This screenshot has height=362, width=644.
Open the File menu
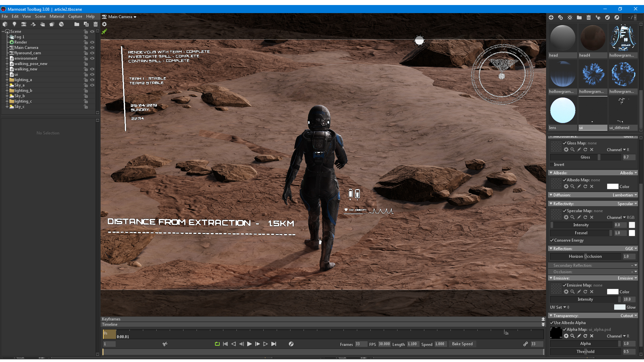[5, 16]
